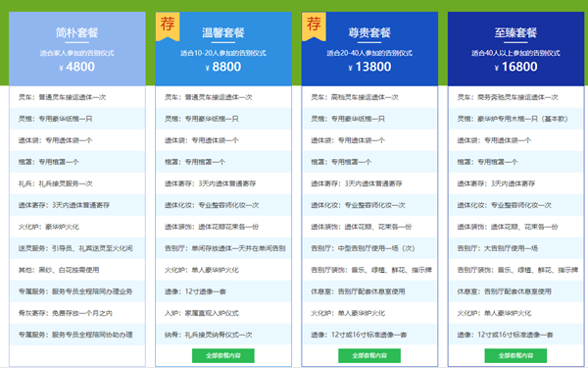Click row 骨灰寄存：免费存放一个月之内
Viewport: 588px width, 368px height.
pyautogui.click(x=77, y=313)
